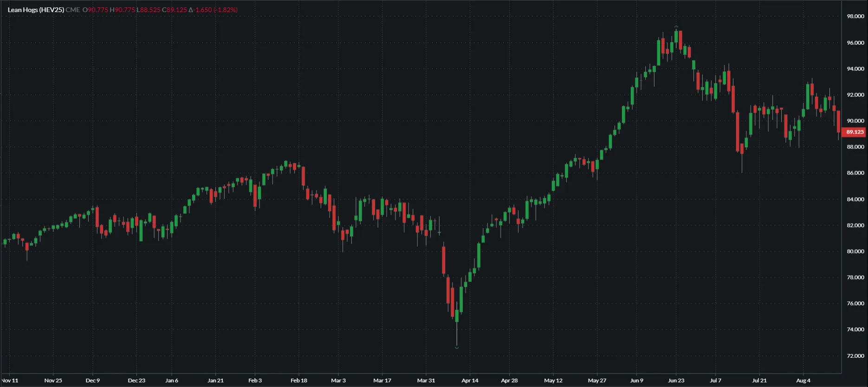Viewport: 868px width, 387px height.
Task: Click the Aug 4 date on time axis
Action: coord(803,381)
